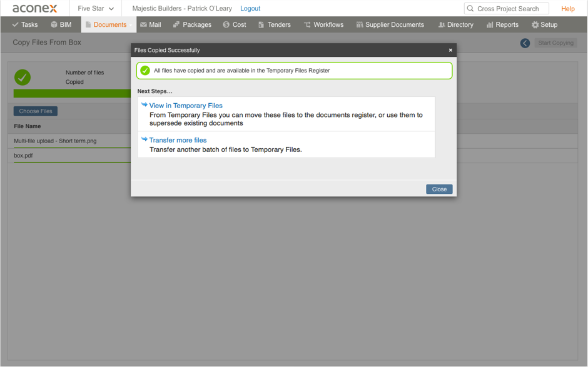Click the green checkmark in the success message
The height and width of the screenshot is (367, 588).
(x=145, y=71)
